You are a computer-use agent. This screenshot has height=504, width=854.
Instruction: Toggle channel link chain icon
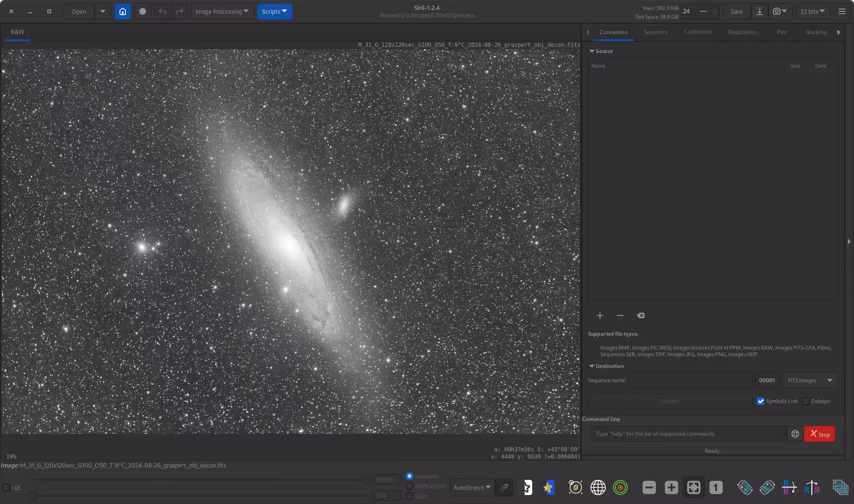click(504, 487)
